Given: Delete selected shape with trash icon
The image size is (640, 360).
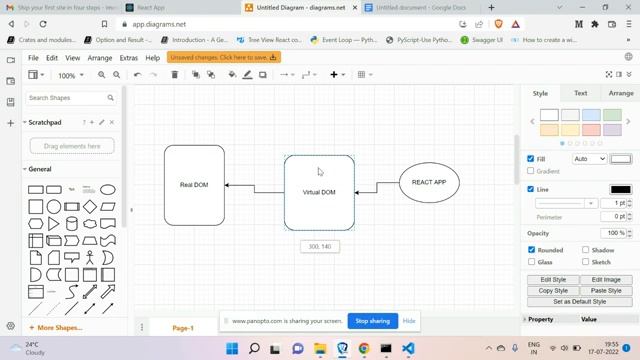Looking at the screenshot, I should tap(175, 75).
